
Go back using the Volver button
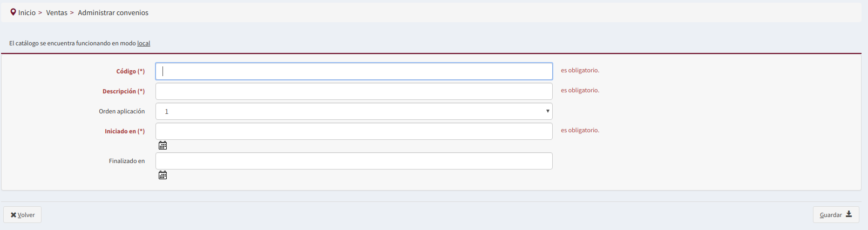[23, 215]
